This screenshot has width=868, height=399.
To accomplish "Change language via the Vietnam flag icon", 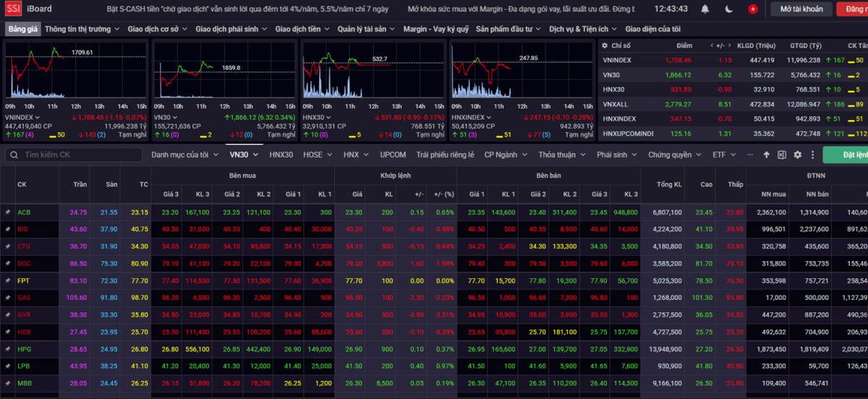I will [x=753, y=9].
